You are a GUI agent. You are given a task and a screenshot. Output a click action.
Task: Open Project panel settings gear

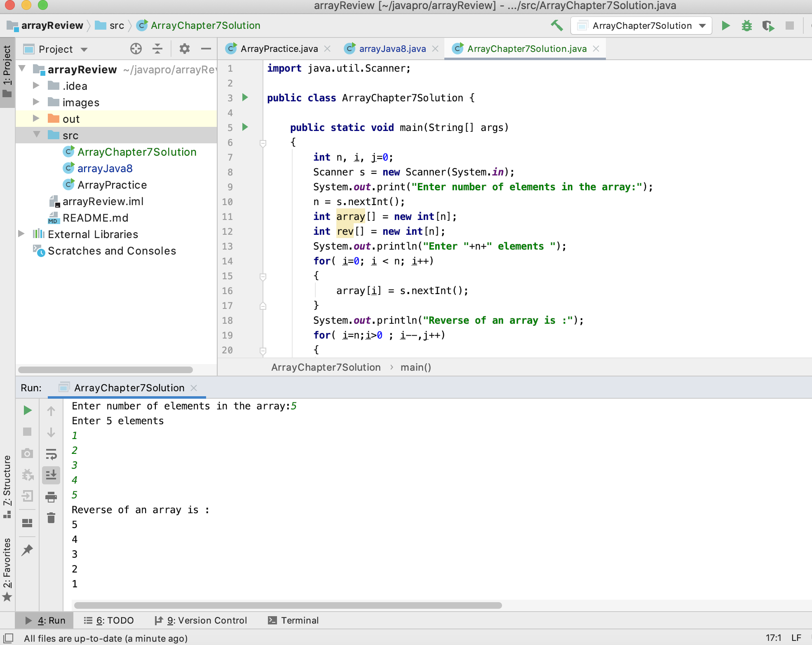[184, 49]
